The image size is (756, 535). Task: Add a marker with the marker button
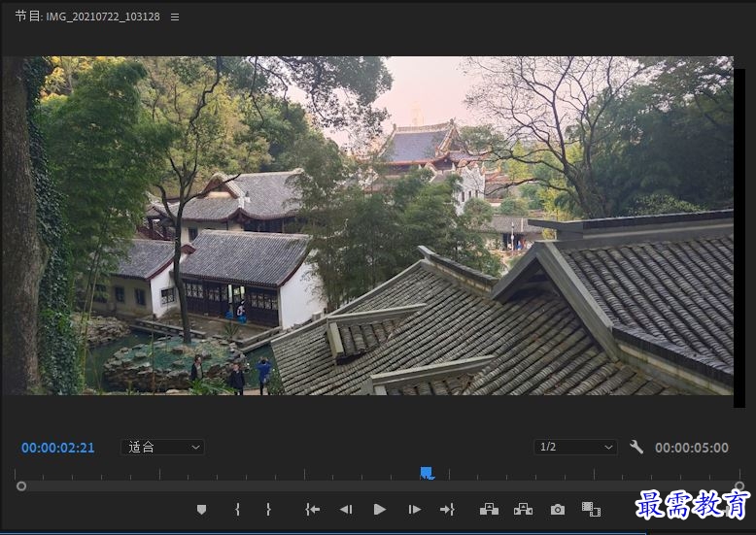click(202, 510)
